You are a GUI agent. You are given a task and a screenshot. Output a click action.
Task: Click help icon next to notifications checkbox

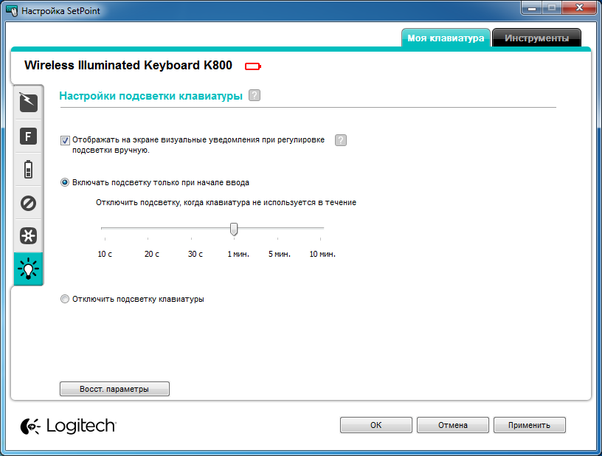coord(341,140)
